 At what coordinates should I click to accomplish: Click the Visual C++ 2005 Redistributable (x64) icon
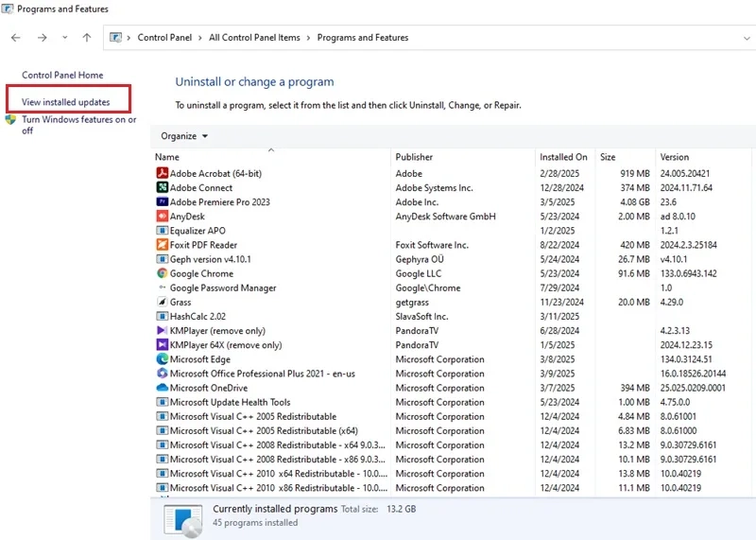pos(162,430)
